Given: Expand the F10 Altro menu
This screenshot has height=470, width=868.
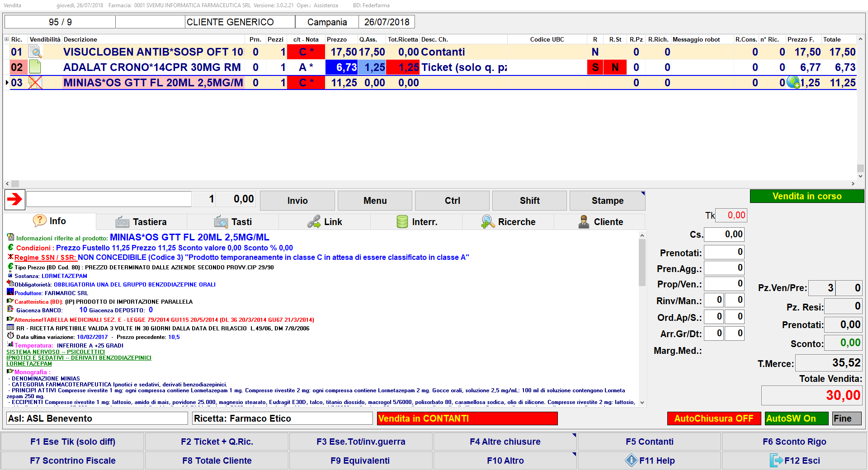Looking at the screenshot, I should [x=505, y=461].
